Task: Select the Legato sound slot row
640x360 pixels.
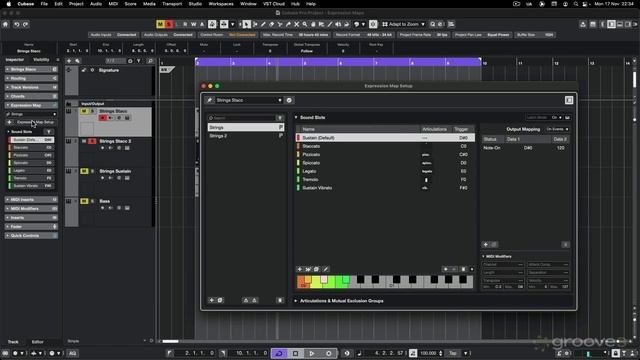Action: point(385,171)
